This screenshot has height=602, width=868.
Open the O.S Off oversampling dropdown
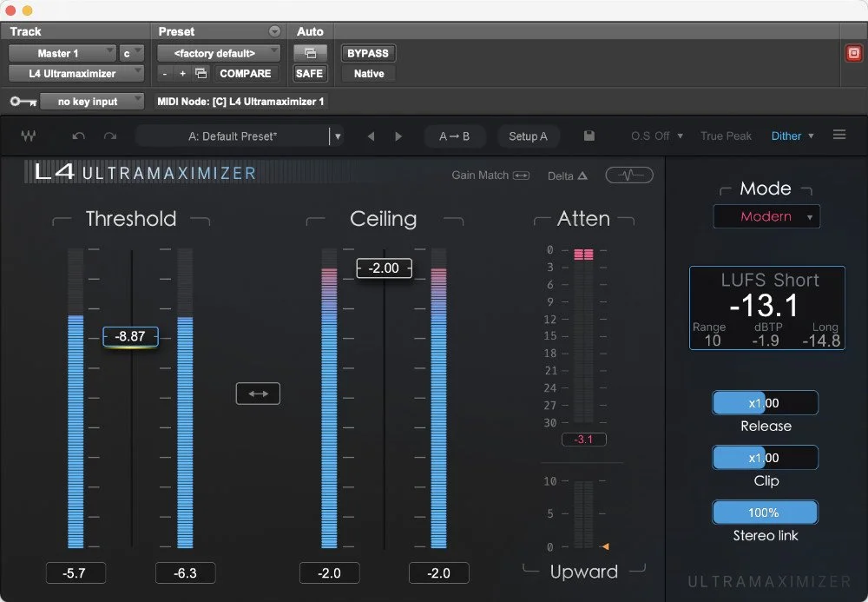(657, 136)
